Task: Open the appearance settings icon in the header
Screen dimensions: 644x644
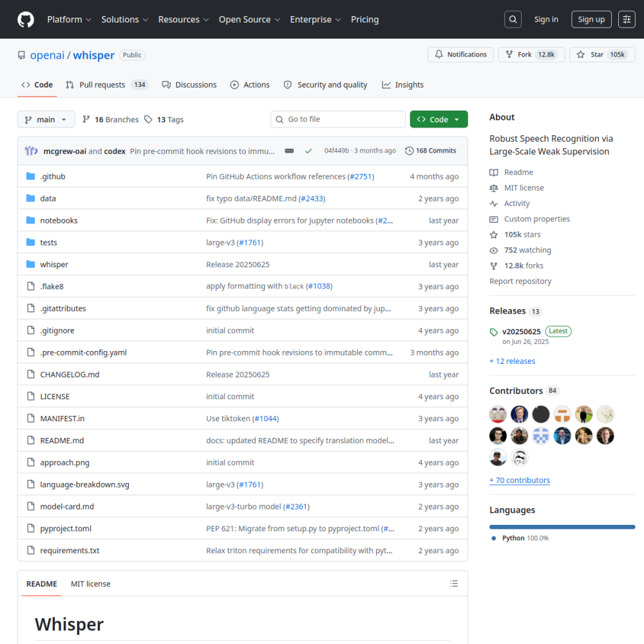Action: 627,19
